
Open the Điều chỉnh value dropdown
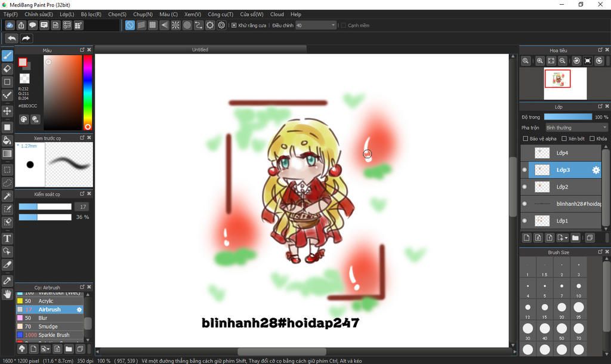[x=316, y=25]
